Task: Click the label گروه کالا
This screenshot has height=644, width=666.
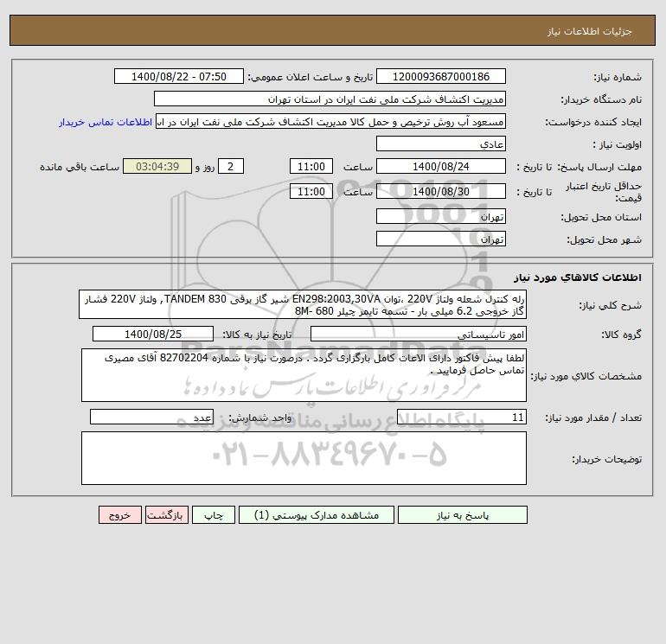Action: tap(622, 335)
